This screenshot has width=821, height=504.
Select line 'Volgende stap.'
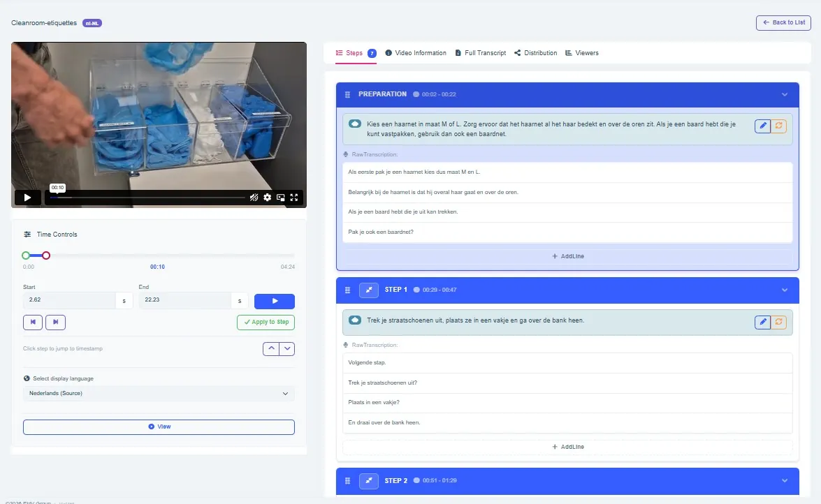[567, 363]
